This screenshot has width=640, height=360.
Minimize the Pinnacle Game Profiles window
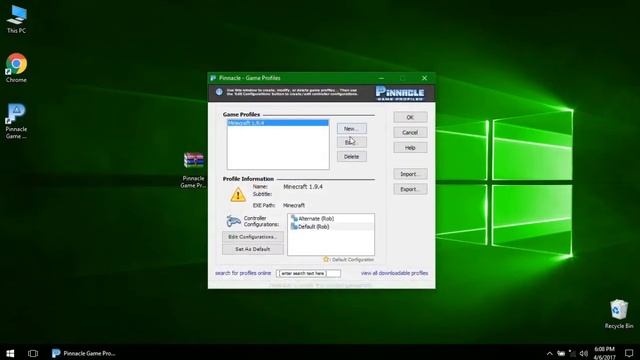point(381,78)
